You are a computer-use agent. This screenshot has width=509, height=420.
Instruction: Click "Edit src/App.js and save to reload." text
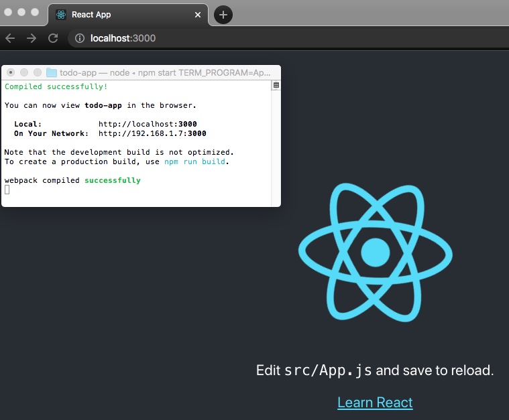[375, 370]
